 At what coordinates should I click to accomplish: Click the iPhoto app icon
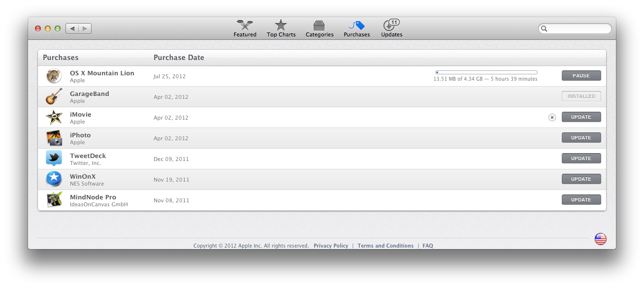(54, 138)
